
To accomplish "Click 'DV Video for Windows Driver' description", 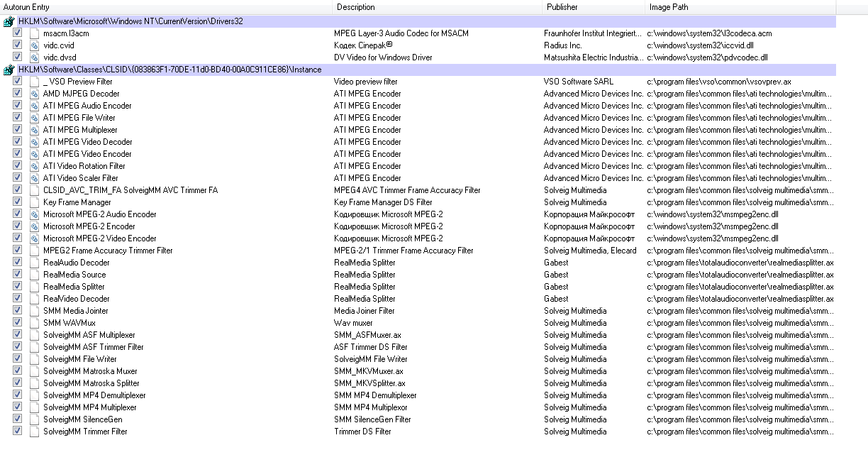I will pos(383,57).
